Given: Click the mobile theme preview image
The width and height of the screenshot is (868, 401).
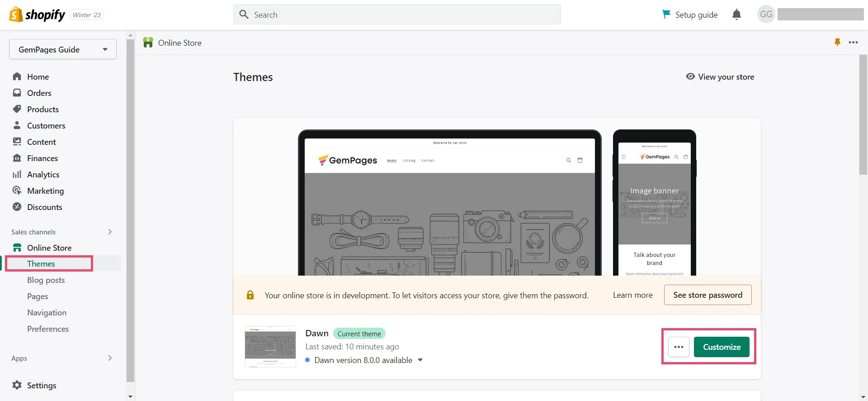Looking at the screenshot, I should [654, 203].
